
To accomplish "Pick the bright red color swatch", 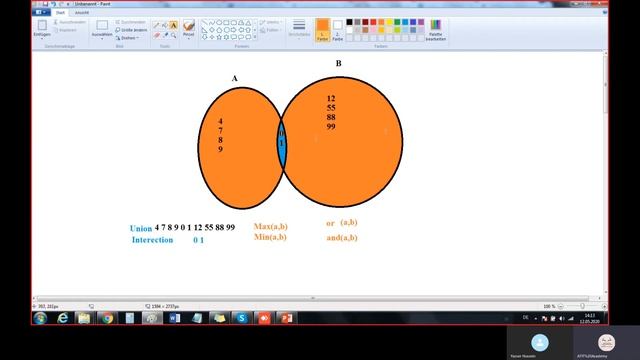I will click(373, 22).
